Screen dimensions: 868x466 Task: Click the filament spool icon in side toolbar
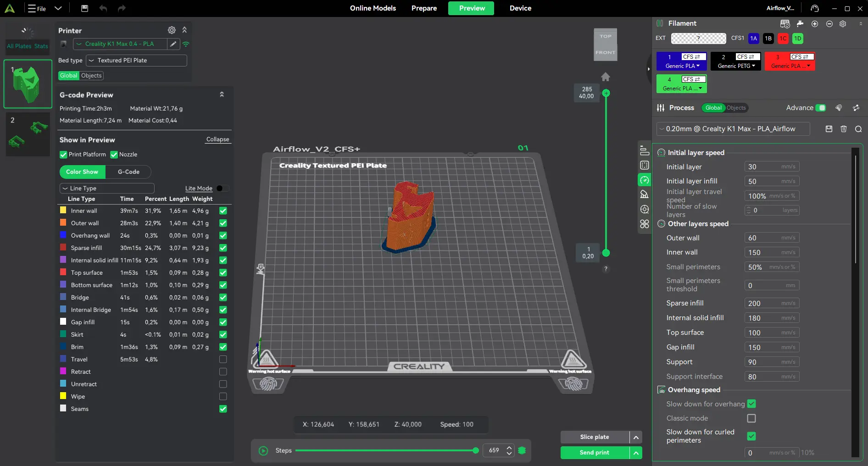tap(645, 209)
